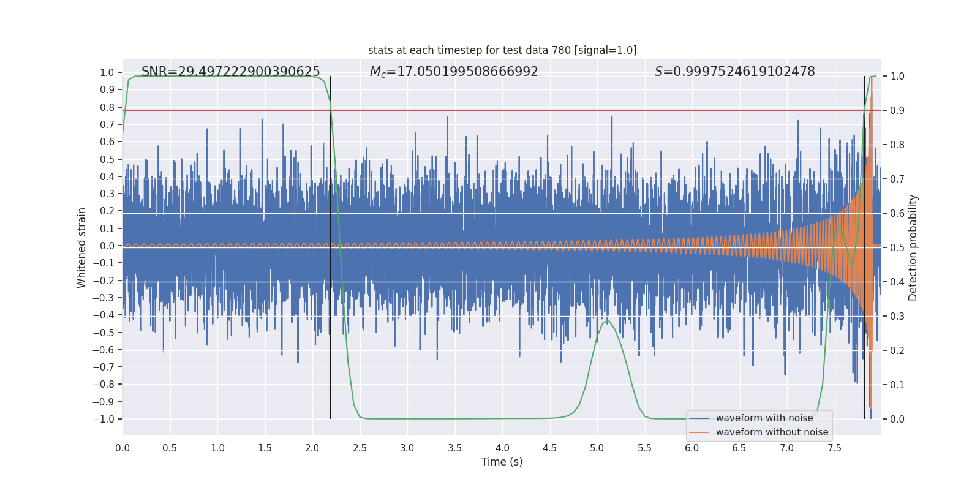Select the 'waveform with noise' legend label
Screen dimensions: 980x490
point(764,418)
